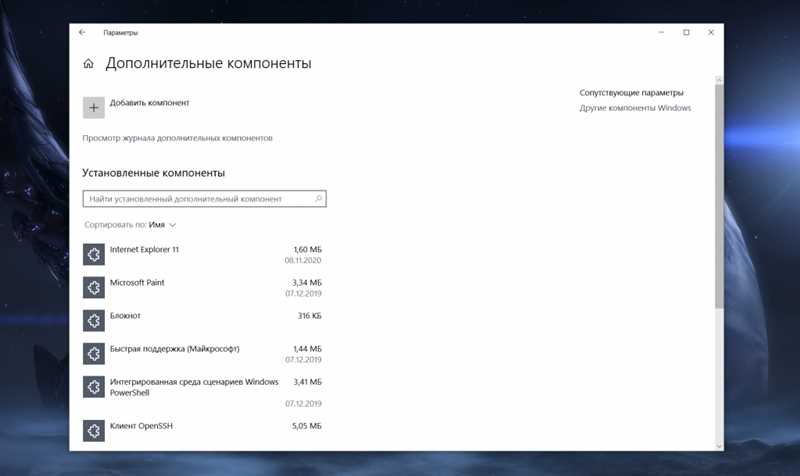Select the Блокнот entry
Screen dimensions: 800x476
204,320
